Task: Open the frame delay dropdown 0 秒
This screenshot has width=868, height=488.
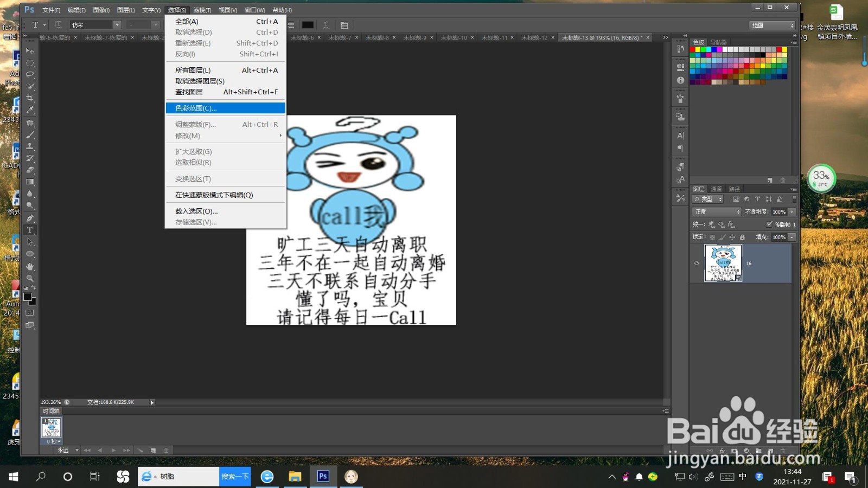Action: (53, 441)
